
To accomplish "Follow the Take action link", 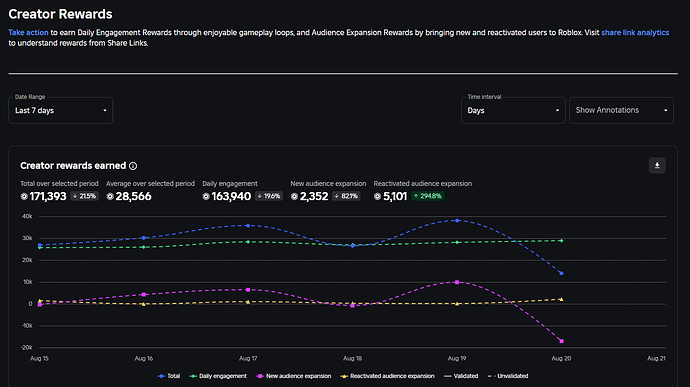I will click(x=28, y=33).
